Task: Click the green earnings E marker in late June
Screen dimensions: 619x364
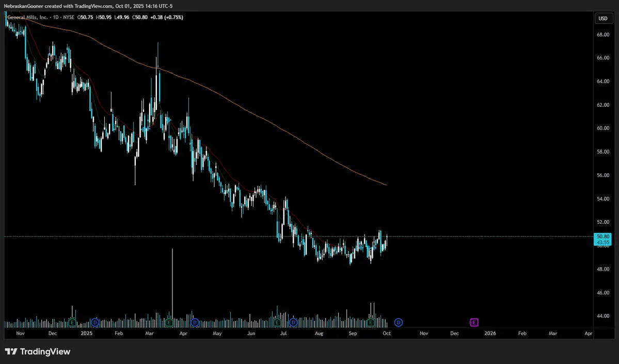Action: 277,323
